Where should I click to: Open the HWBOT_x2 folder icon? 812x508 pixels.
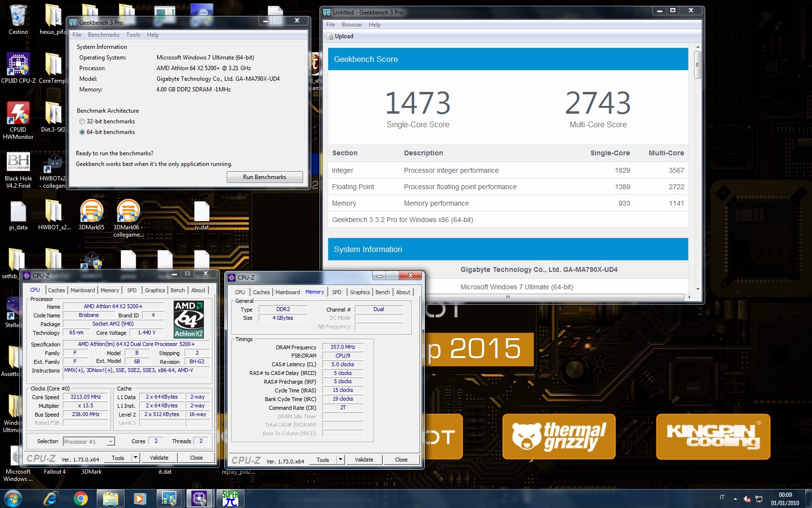[x=54, y=215]
